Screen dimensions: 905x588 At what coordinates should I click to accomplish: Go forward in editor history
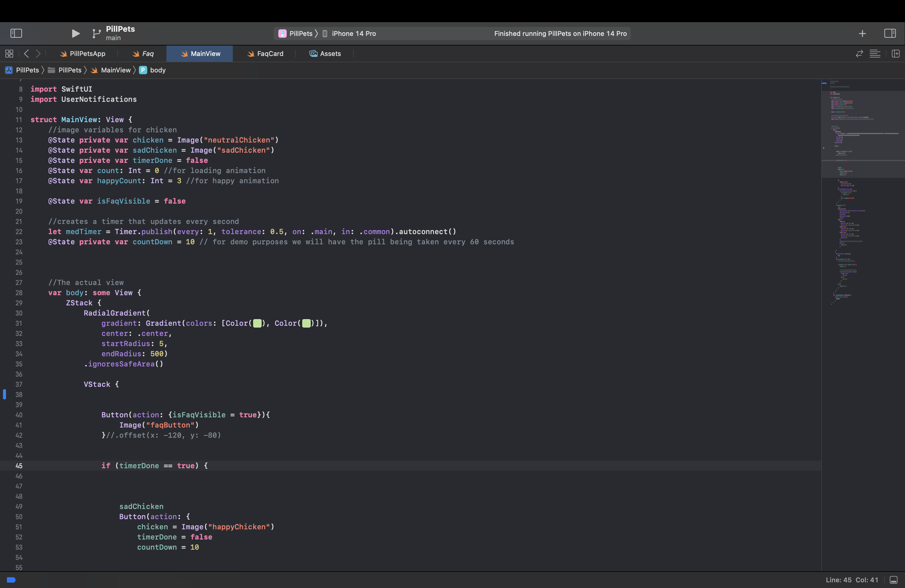click(x=38, y=54)
